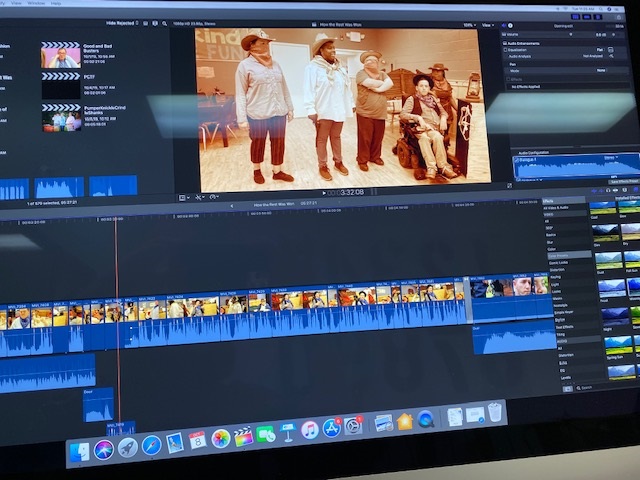This screenshot has width=640, height=480.
Task: Open the Window menu in the menu bar
Action: 36,3
